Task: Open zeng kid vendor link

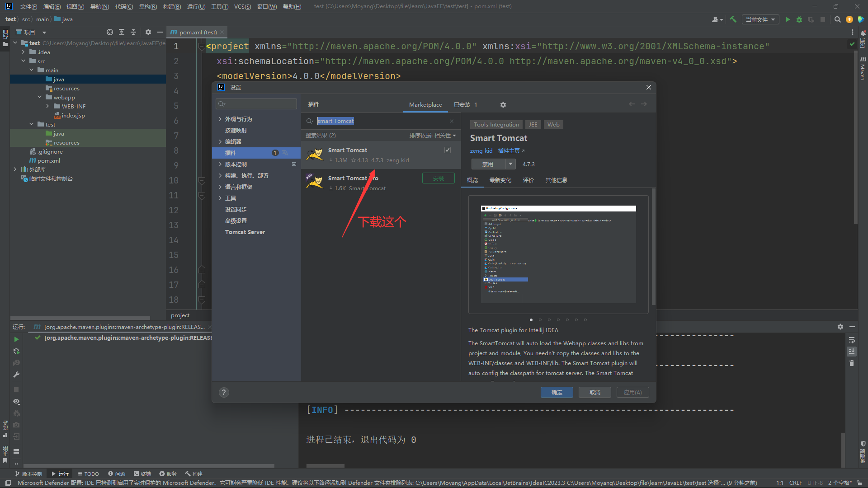Action: pyautogui.click(x=481, y=151)
